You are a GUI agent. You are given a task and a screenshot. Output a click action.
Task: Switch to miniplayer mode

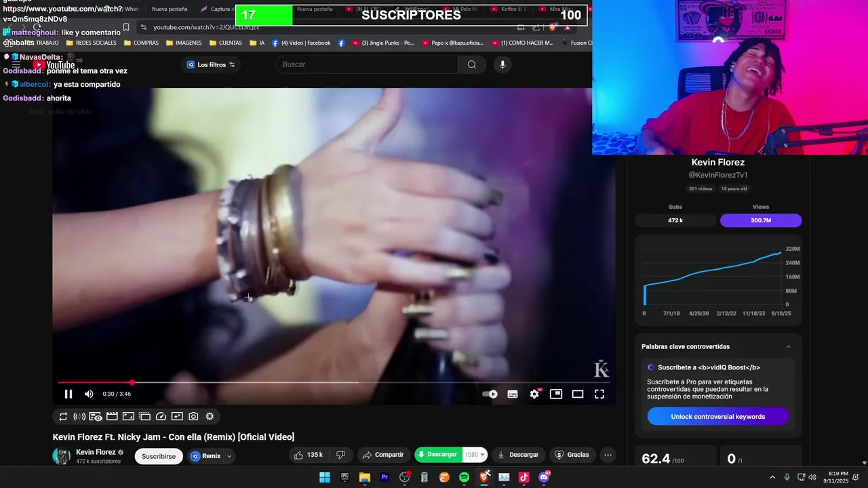(x=556, y=394)
